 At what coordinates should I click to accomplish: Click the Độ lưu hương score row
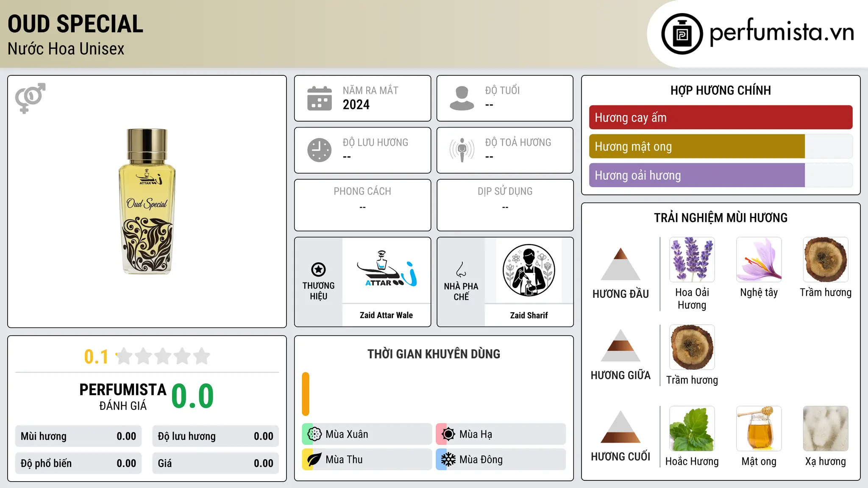point(215,436)
